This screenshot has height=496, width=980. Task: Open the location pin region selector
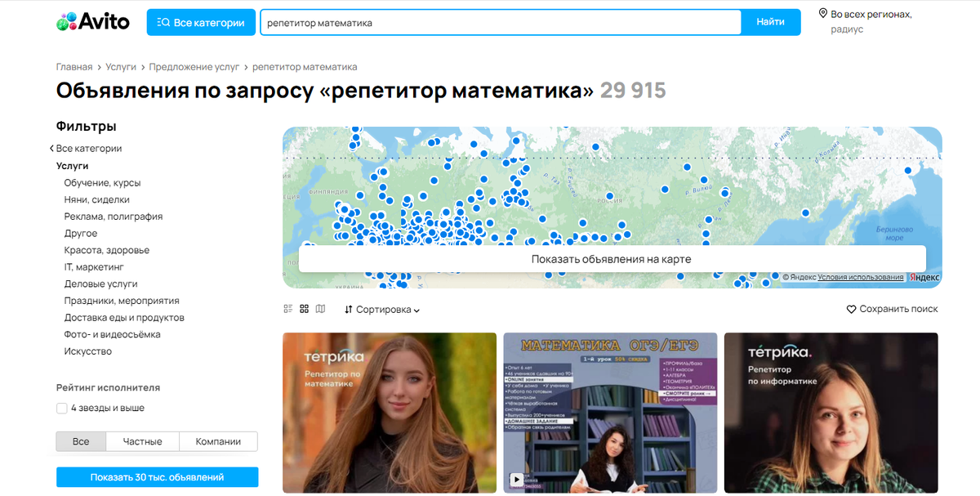822,14
